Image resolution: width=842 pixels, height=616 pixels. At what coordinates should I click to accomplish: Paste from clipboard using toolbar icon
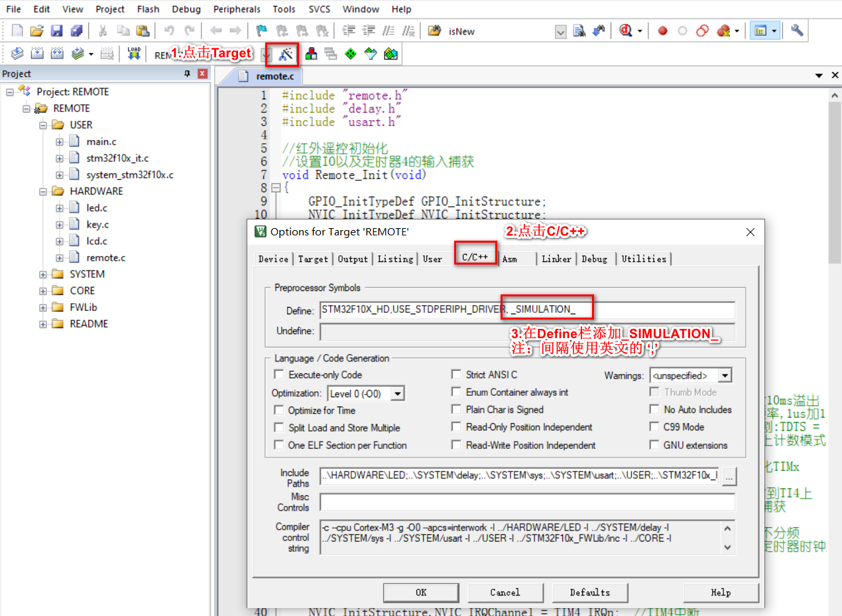click(x=143, y=31)
